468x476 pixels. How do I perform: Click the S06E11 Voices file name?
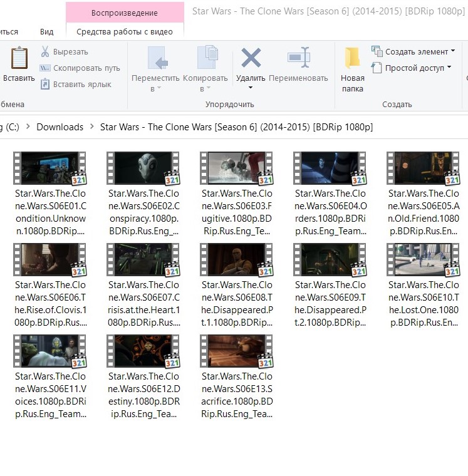[50, 395]
